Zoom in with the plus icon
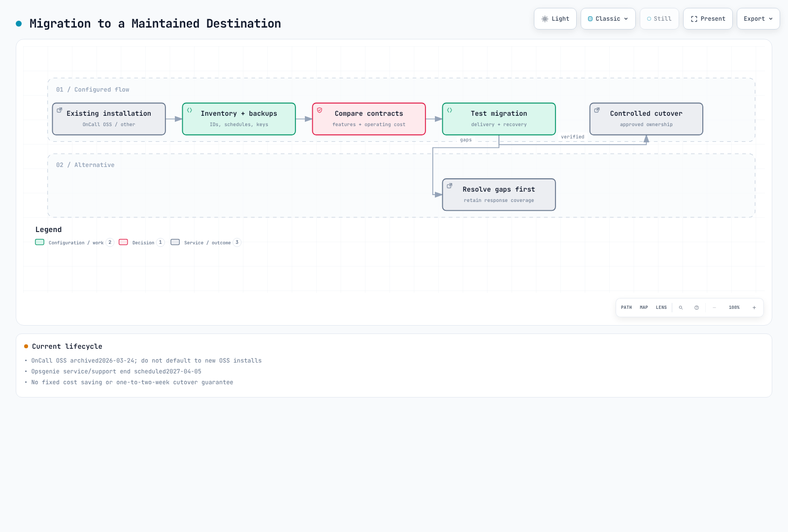The width and height of the screenshot is (788, 532). pos(754,307)
